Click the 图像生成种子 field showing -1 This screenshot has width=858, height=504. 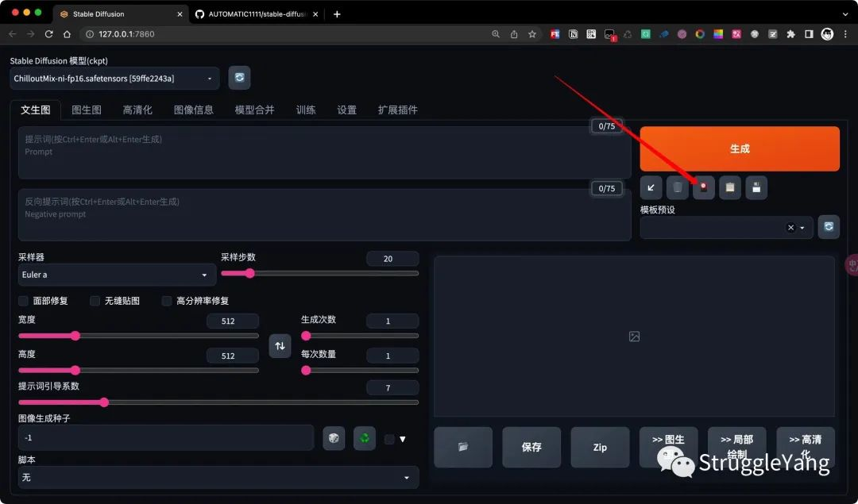(x=166, y=438)
